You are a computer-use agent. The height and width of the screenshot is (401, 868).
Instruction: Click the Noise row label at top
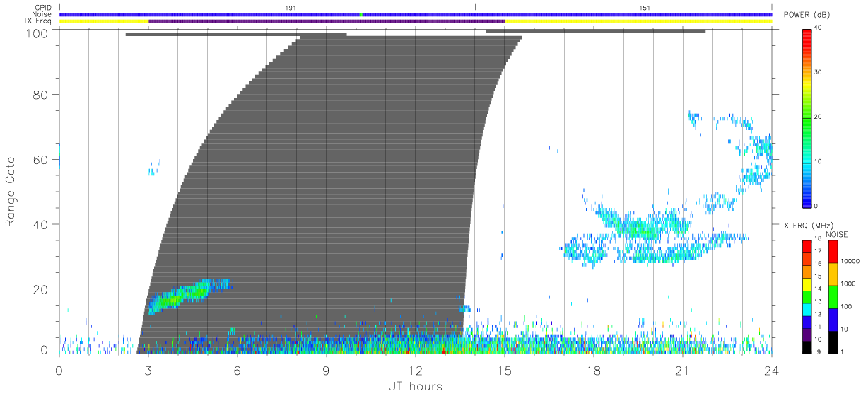43,14
